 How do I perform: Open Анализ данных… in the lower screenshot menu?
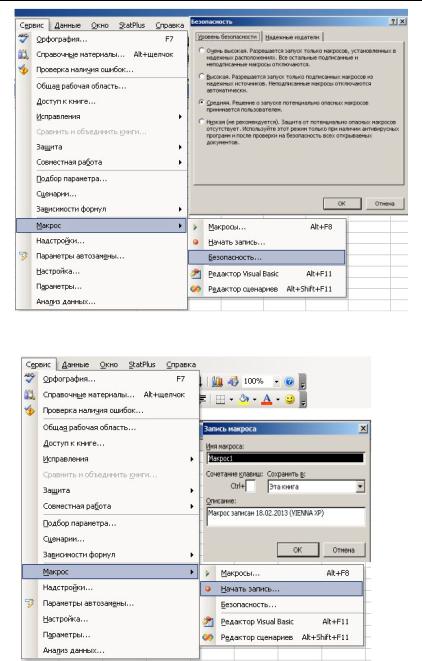coord(73,650)
